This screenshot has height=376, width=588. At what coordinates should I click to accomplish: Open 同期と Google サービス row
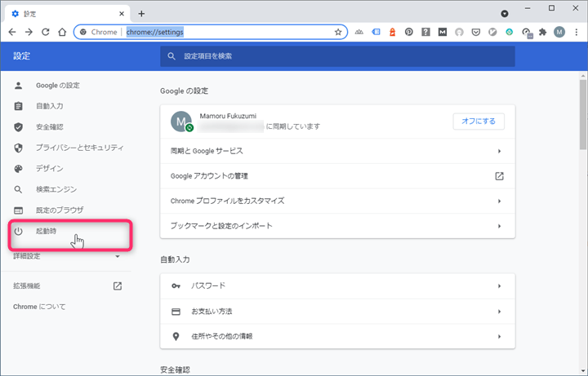click(337, 151)
